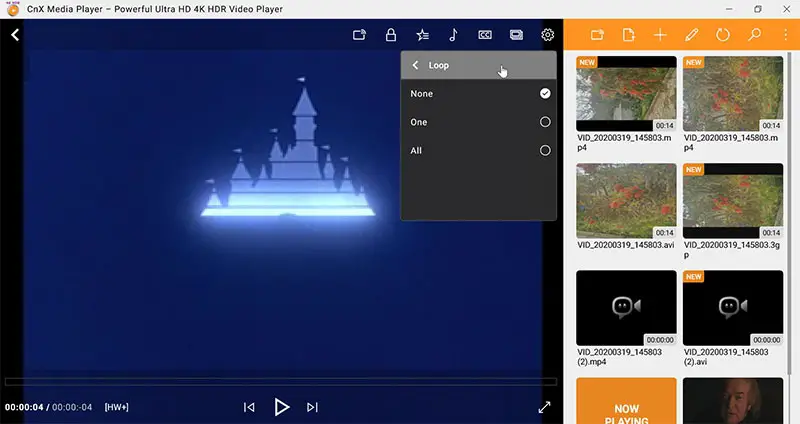Open the VID_20200319_145803.3gp thumbnail
Screen dimensions: 800x424
click(733, 201)
